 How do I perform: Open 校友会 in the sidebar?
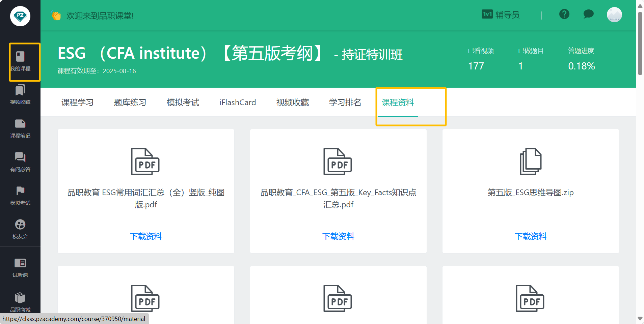click(20, 229)
